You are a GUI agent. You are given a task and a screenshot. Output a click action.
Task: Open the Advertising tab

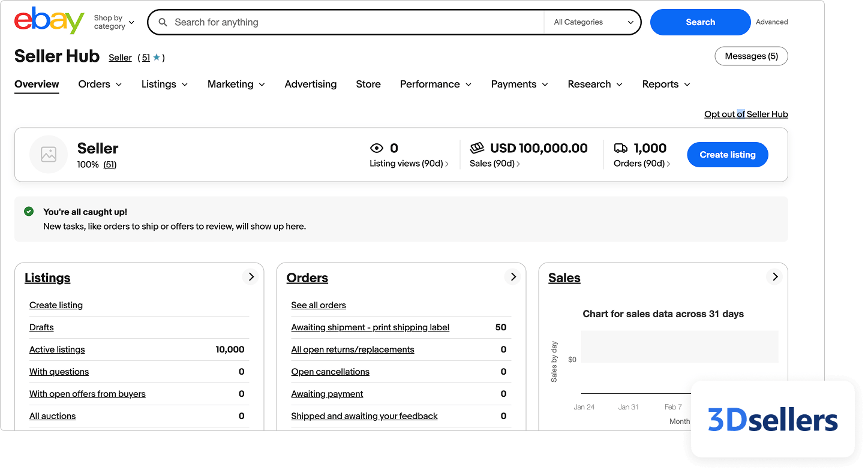[x=311, y=85]
